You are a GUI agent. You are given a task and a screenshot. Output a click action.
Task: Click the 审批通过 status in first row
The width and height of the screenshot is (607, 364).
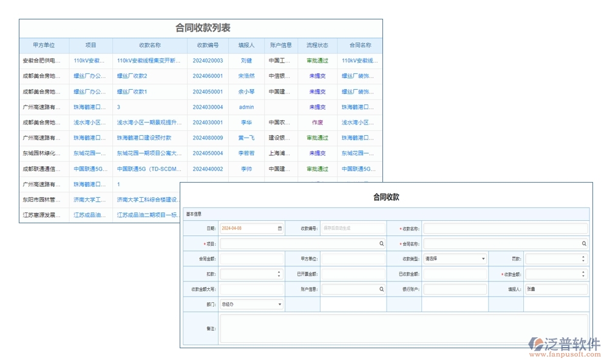tap(316, 60)
